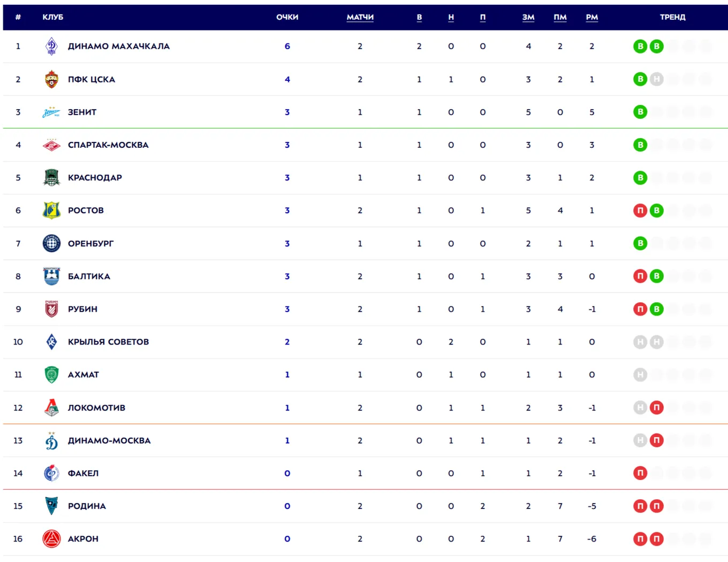Open the Рубин team name link
Image resolution: width=728 pixels, height=562 pixels.
(x=82, y=309)
